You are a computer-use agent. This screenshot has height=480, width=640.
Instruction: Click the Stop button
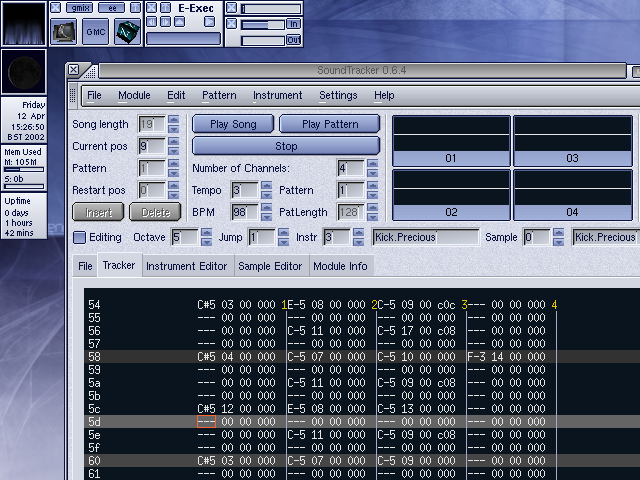click(286, 146)
